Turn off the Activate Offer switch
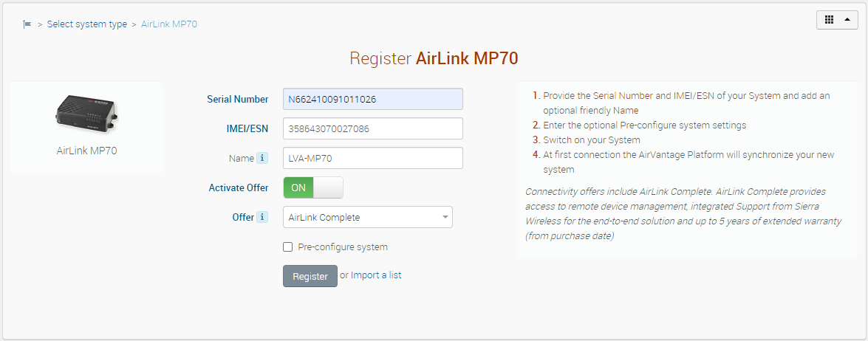The image size is (868, 341). (x=313, y=187)
